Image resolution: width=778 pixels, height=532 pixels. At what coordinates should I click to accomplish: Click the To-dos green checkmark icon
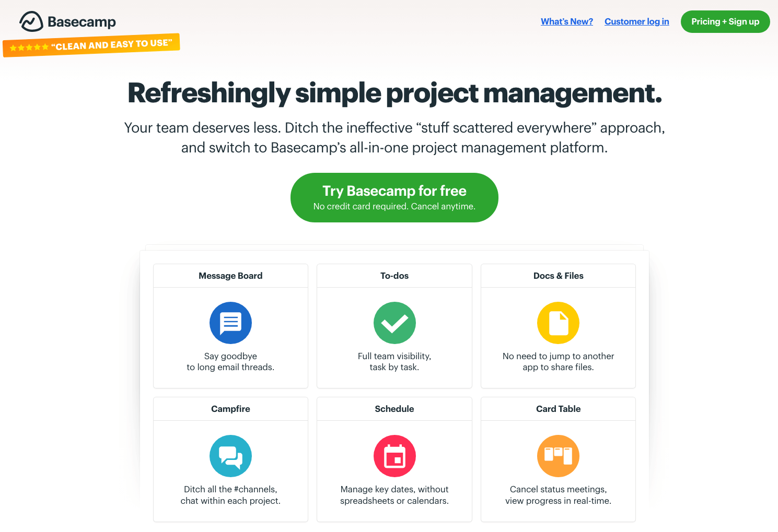coord(394,323)
